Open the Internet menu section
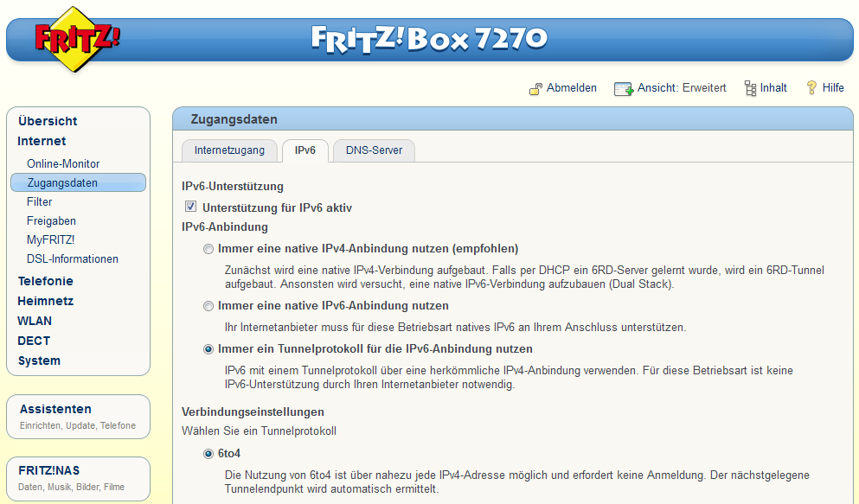The width and height of the screenshot is (859, 504). [x=42, y=141]
